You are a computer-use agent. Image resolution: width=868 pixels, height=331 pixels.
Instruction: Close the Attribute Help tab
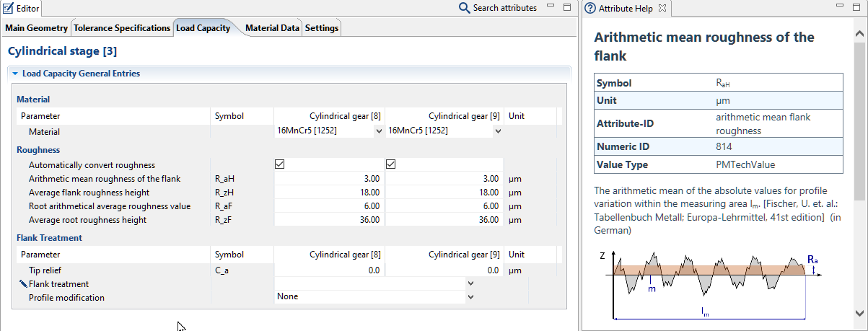coord(662,9)
